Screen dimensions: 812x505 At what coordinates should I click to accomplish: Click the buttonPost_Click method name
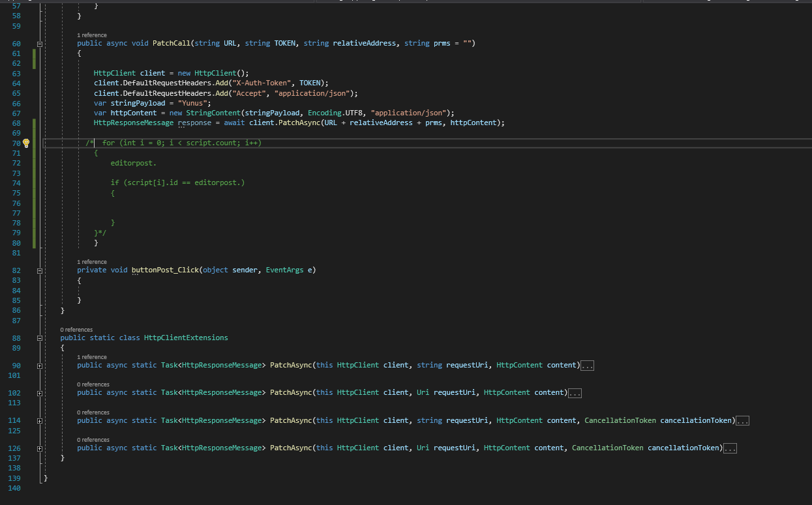pyautogui.click(x=165, y=270)
